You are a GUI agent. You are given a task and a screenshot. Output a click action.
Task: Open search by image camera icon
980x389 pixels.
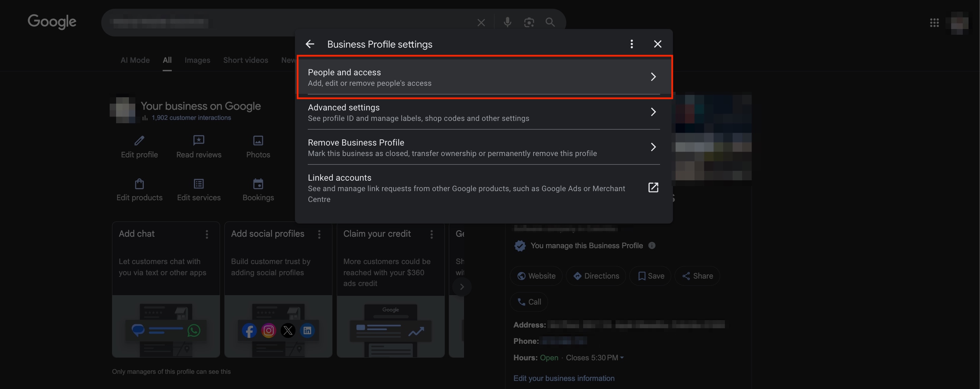tap(529, 23)
